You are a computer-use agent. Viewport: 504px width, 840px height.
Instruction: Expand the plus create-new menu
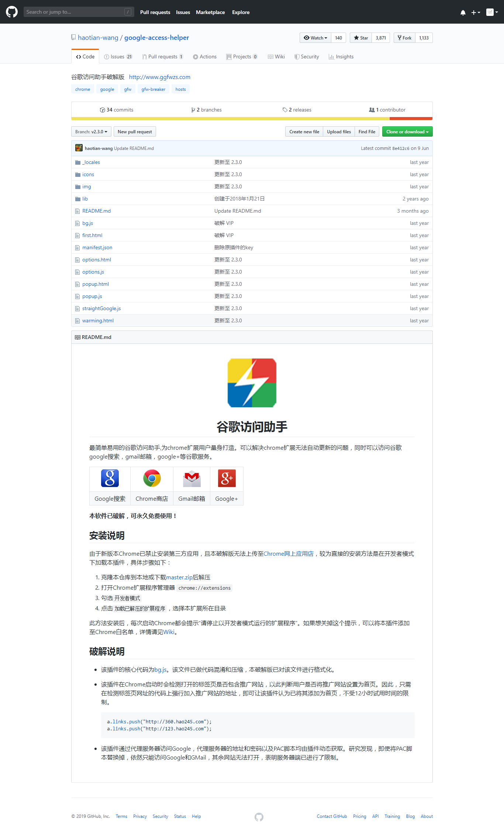point(476,12)
